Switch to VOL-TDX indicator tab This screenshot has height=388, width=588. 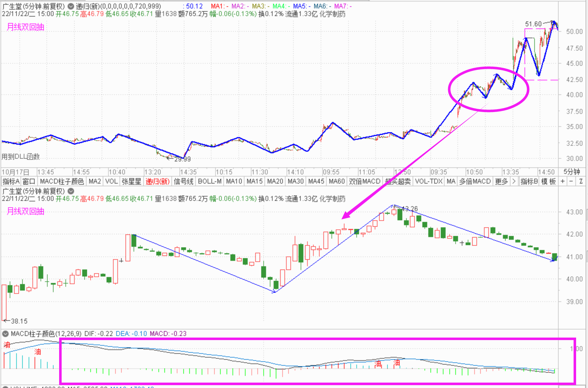(429, 181)
